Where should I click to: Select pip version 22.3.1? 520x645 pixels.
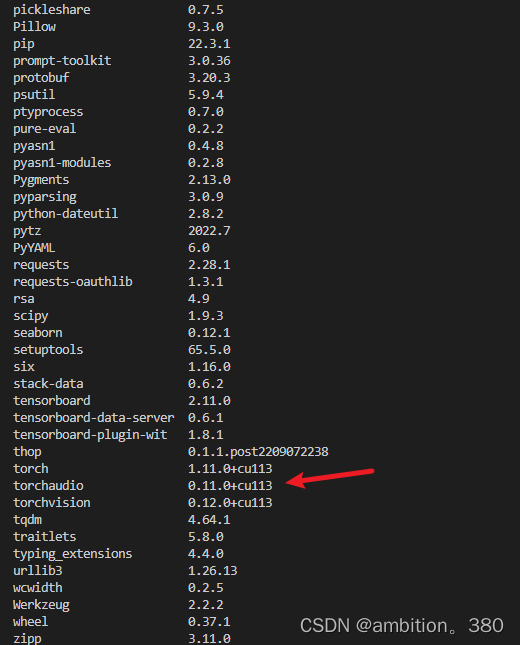[x=209, y=44]
